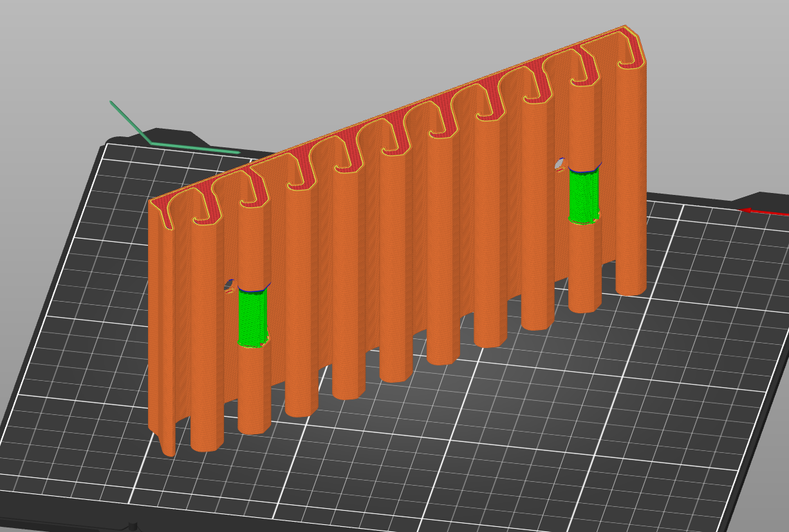Select the red top infill surface
This screenshot has height=532, width=789.
point(386,127)
